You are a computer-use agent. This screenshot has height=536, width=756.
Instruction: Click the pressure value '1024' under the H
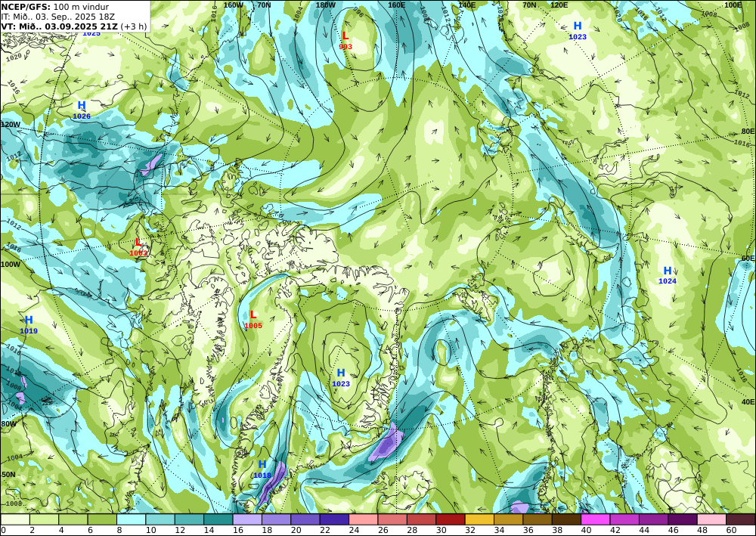click(668, 281)
